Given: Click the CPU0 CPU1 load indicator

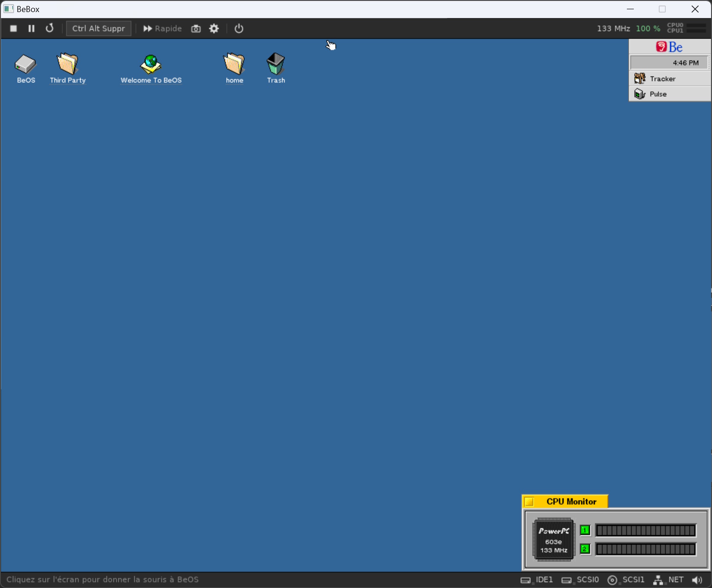Looking at the screenshot, I should pyautogui.click(x=687, y=28).
